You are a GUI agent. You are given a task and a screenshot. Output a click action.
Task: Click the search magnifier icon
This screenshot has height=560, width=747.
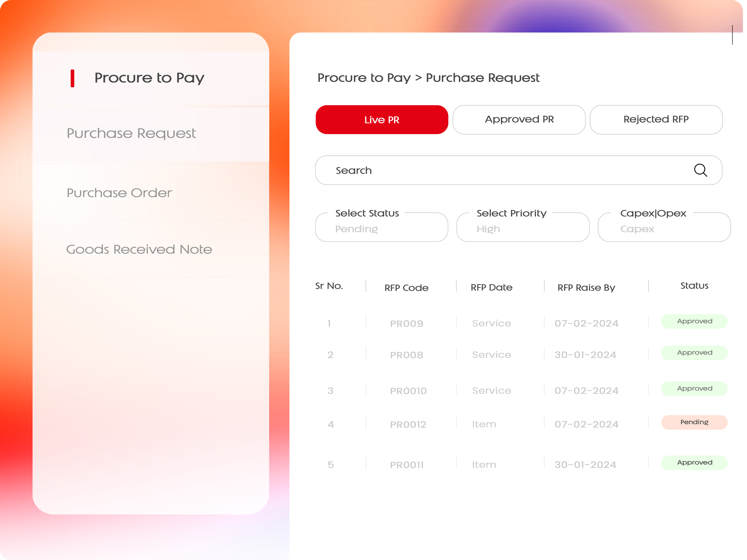click(x=700, y=170)
